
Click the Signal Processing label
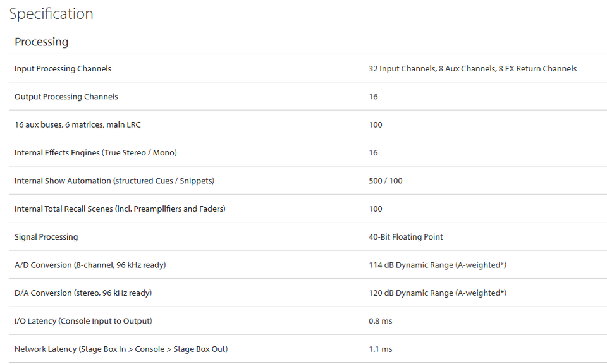coord(46,237)
